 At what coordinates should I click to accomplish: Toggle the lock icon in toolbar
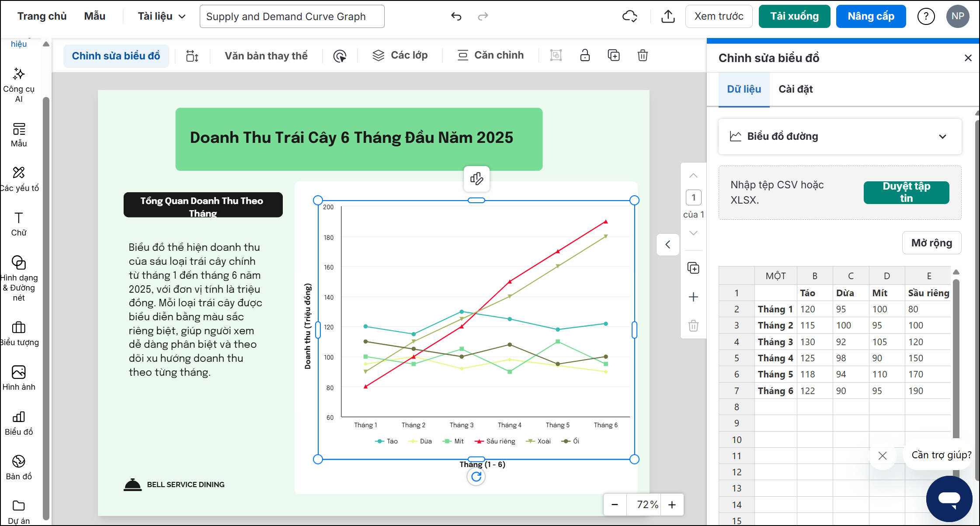tap(585, 55)
